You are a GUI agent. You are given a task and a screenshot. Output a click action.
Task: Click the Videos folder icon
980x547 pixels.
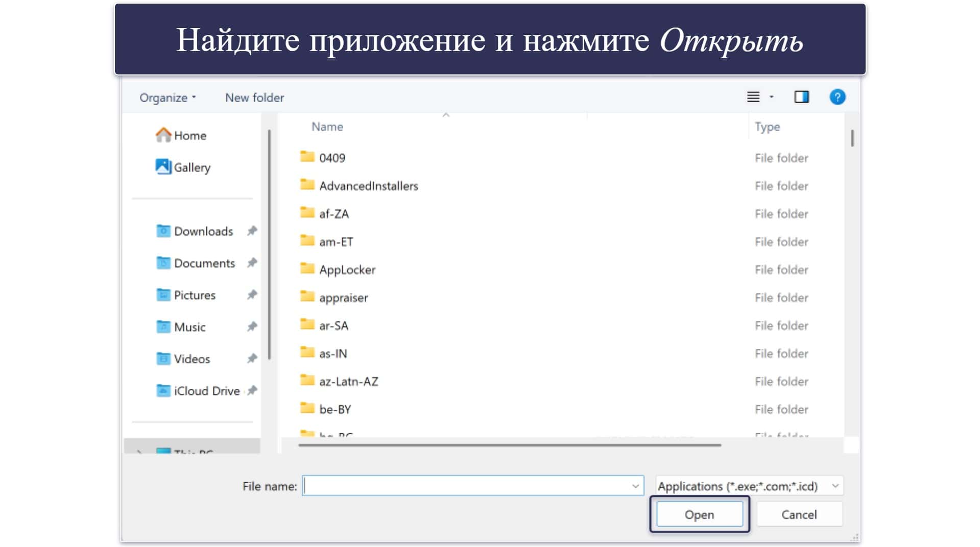coord(163,358)
